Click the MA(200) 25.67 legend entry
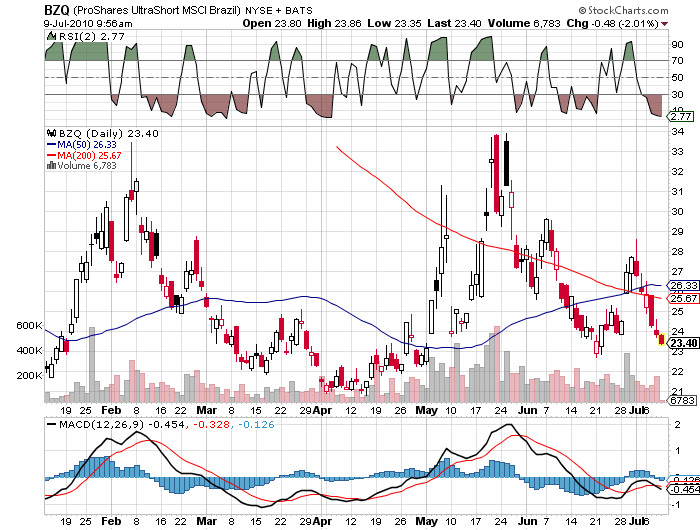This screenshot has width=700, height=530. pos(89,155)
